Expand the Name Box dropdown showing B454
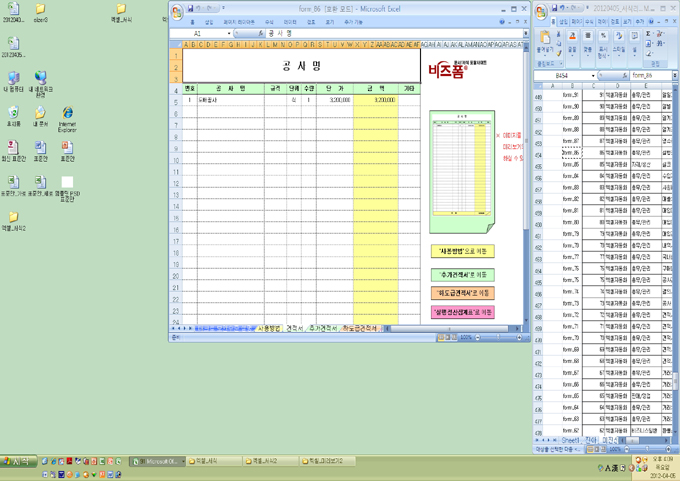 (595, 75)
